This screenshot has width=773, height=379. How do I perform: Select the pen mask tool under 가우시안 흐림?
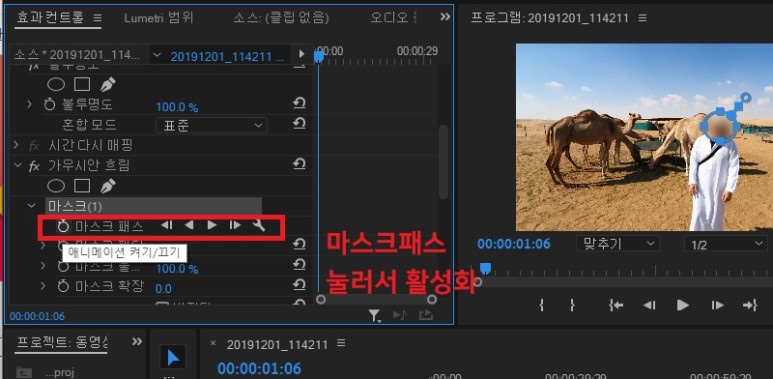tap(107, 185)
